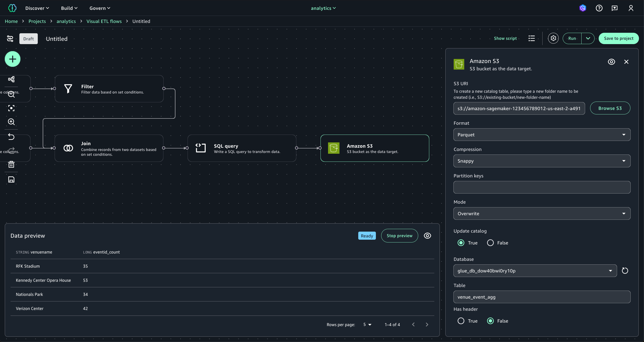Image resolution: width=644 pixels, height=342 pixels.
Task: Refresh the database list icon
Action: 625,271
